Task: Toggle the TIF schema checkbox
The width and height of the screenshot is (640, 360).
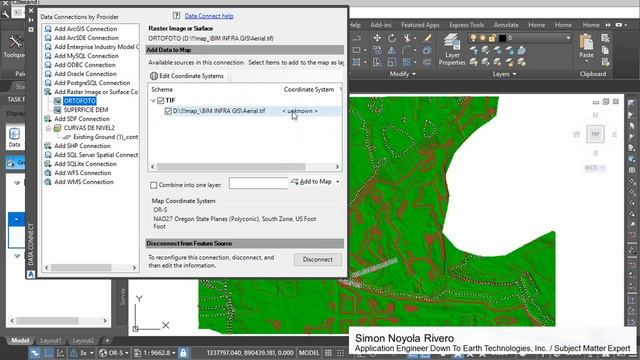Action: (160, 100)
